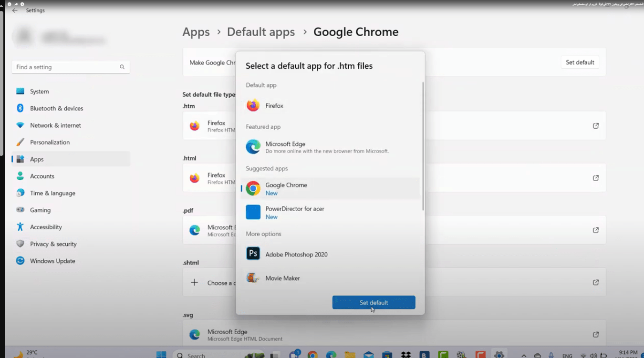Image resolution: width=644 pixels, height=358 pixels.
Task: Pick PowerDirector for acer in the list
Action: click(x=330, y=213)
